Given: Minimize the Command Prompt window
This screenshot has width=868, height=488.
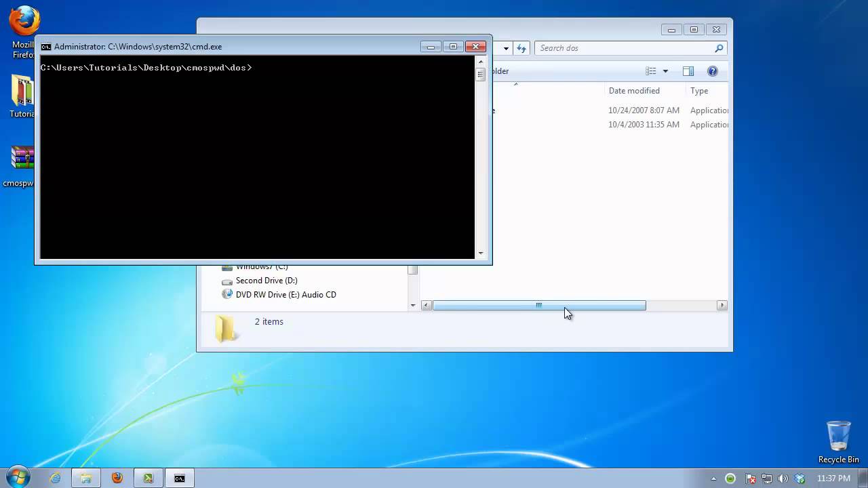Looking at the screenshot, I should coord(431,47).
